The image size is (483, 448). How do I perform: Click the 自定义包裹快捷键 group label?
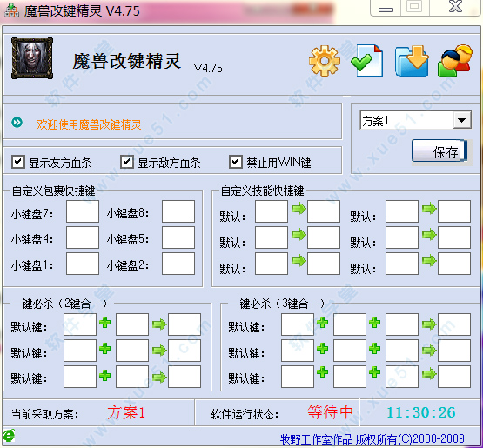pyautogui.click(x=53, y=191)
